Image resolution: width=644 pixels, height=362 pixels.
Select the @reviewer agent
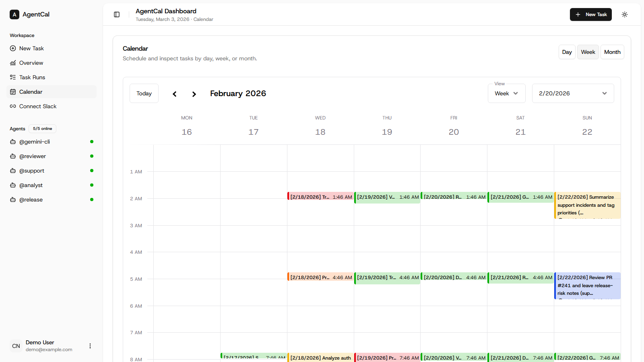tap(52, 156)
